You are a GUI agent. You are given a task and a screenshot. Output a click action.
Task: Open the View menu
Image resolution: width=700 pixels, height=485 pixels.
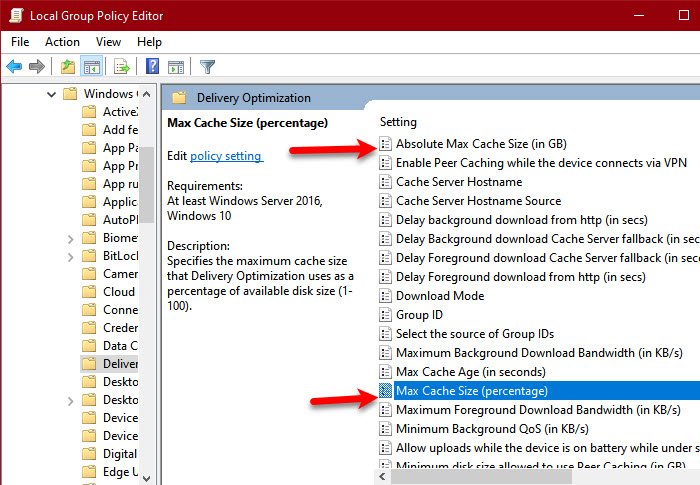108,42
